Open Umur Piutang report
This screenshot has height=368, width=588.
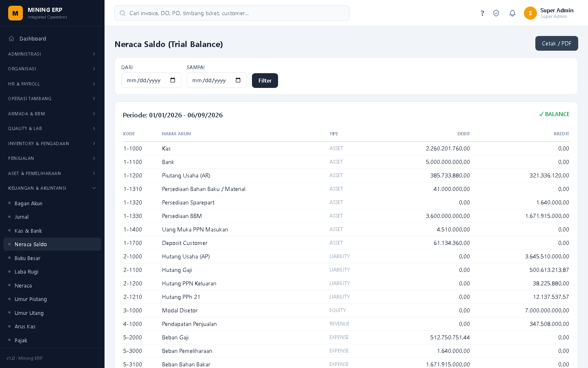pos(52,299)
